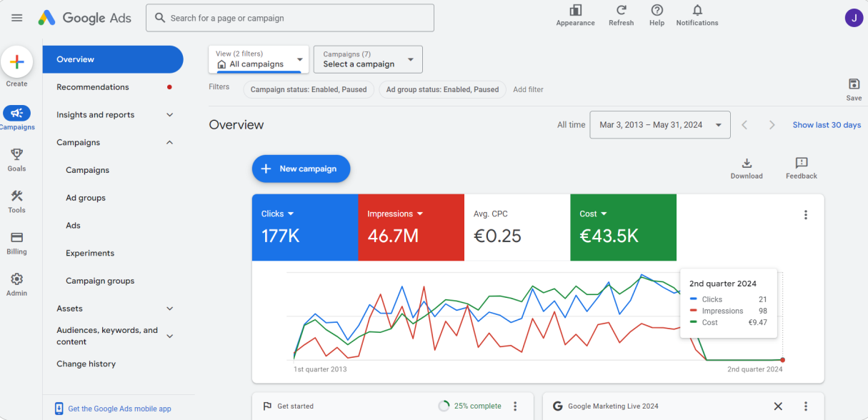Expand Select a campaign dropdown
The height and width of the screenshot is (420, 868).
coord(368,59)
